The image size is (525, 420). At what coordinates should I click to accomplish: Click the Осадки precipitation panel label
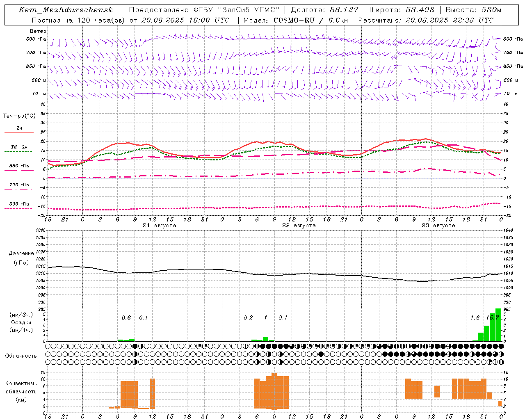click(21, 322)
